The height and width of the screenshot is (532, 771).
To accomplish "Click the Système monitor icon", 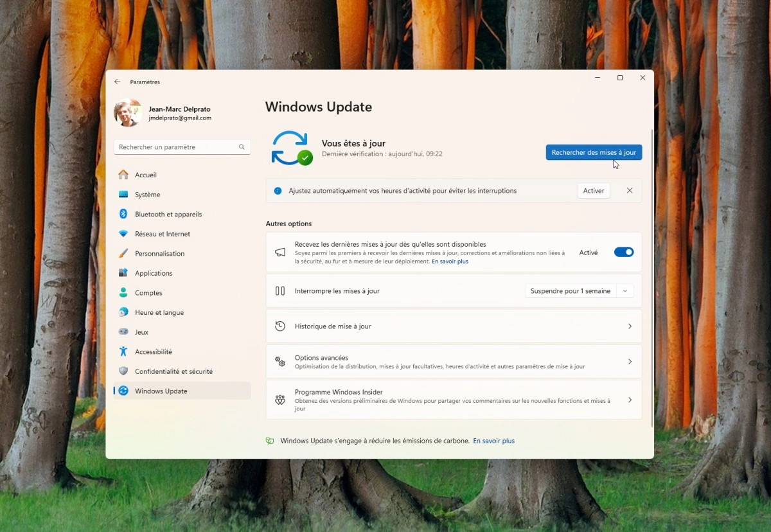I will [x=123, y=195].
